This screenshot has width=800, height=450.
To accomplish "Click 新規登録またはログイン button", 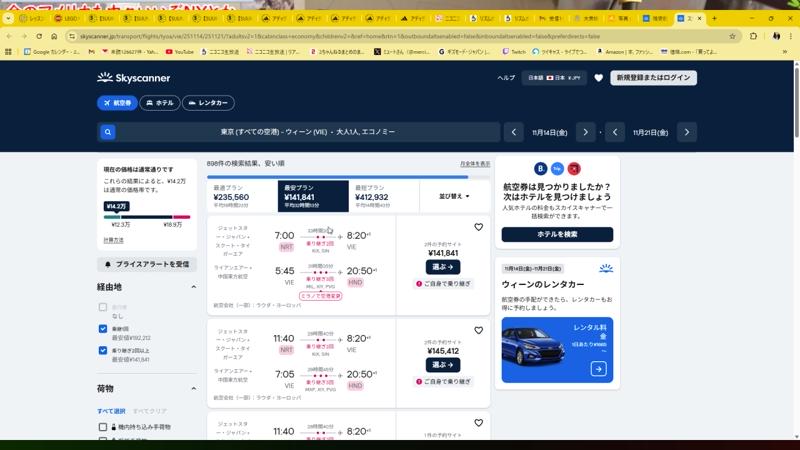I will click(653, 78).
